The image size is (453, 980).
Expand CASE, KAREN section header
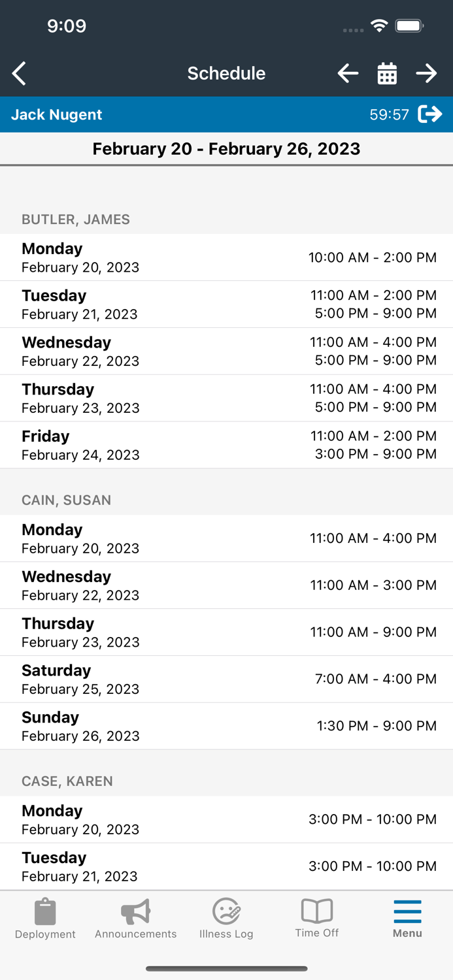coord(67,781)
